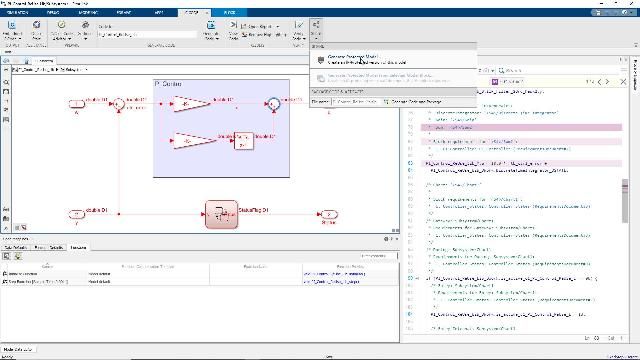This screenshot has width=640, height=360.
Task: Click the P Control area label
Action: coord(168,84)
